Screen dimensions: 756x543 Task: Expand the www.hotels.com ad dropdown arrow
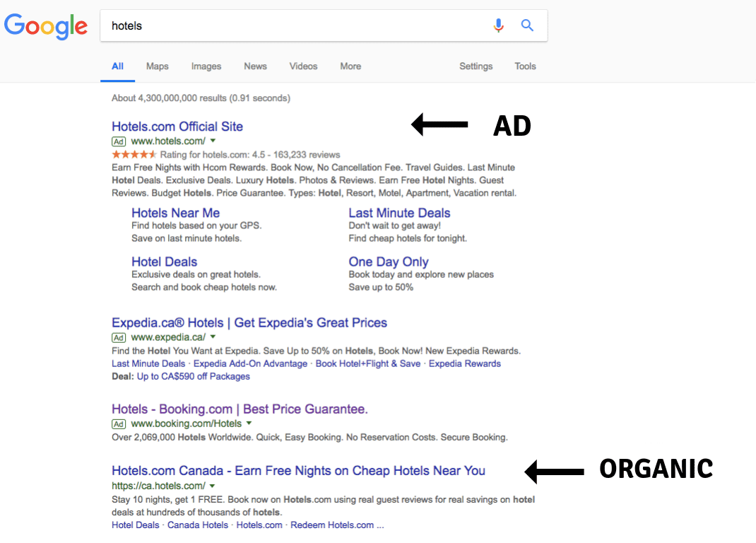[213, 141]
